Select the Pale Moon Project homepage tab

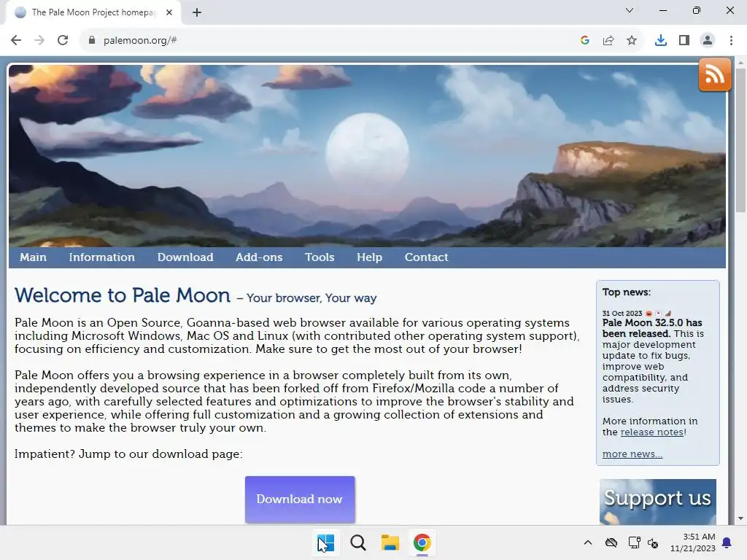click(93, 13)
